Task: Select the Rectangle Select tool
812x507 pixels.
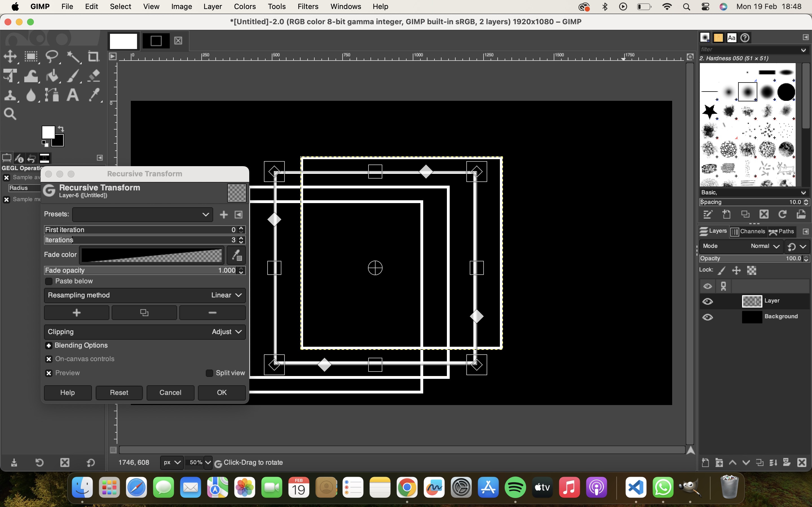Action: (30, 56)
